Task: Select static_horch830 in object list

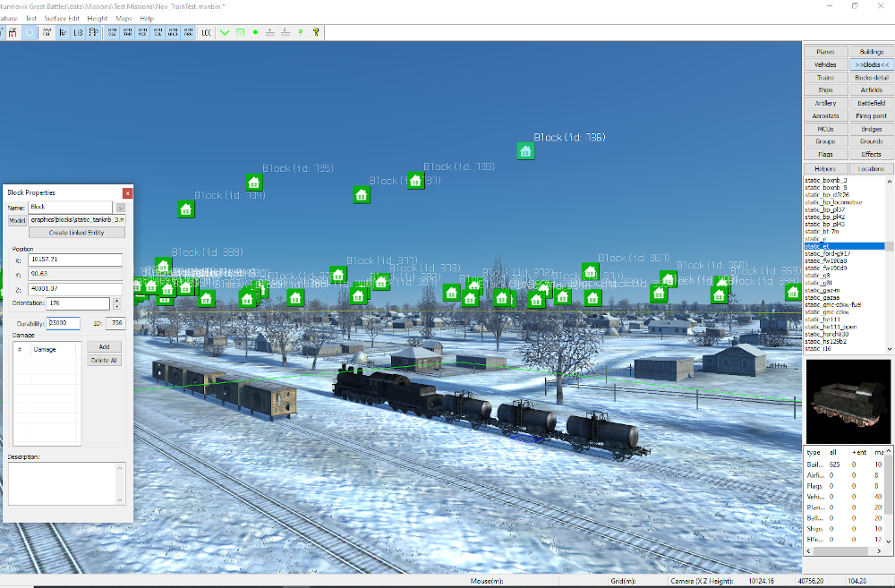Action: (x=826, y=335)
